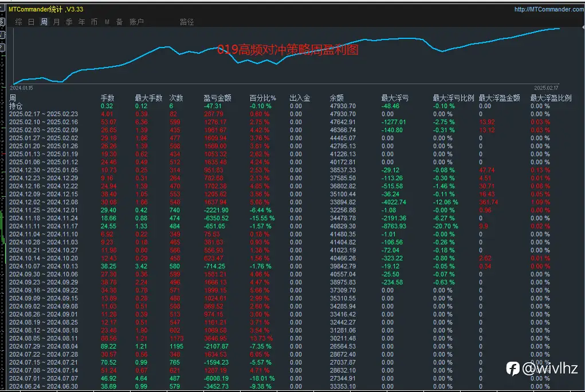Image resolution: width=585 pixels, height=392 pixels.
Task: Select week 2025.01.13 ~ 2025.01.19
Action: pos(44,155)
